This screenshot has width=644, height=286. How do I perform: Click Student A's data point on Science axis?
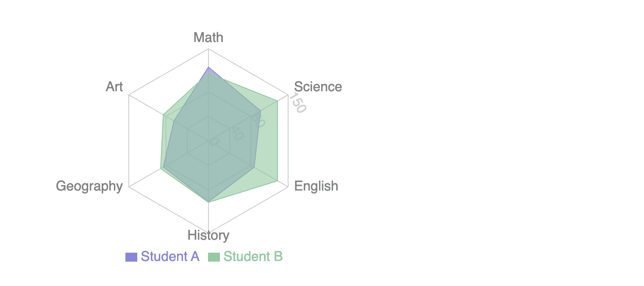coord(260,111)
